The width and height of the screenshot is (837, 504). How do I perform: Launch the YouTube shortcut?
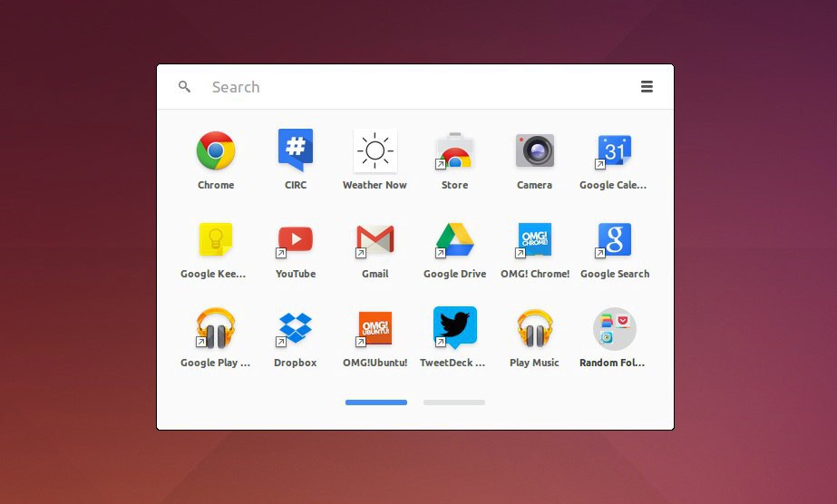296,240
